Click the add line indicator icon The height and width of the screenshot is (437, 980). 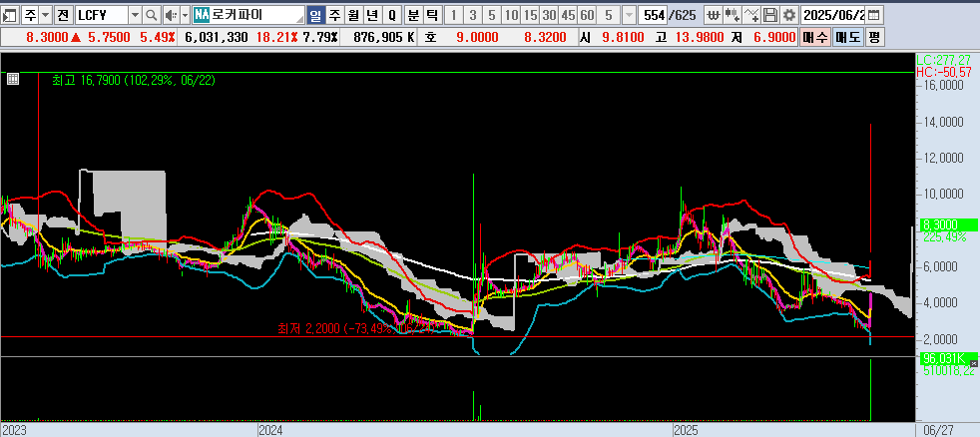click(751, 14)
